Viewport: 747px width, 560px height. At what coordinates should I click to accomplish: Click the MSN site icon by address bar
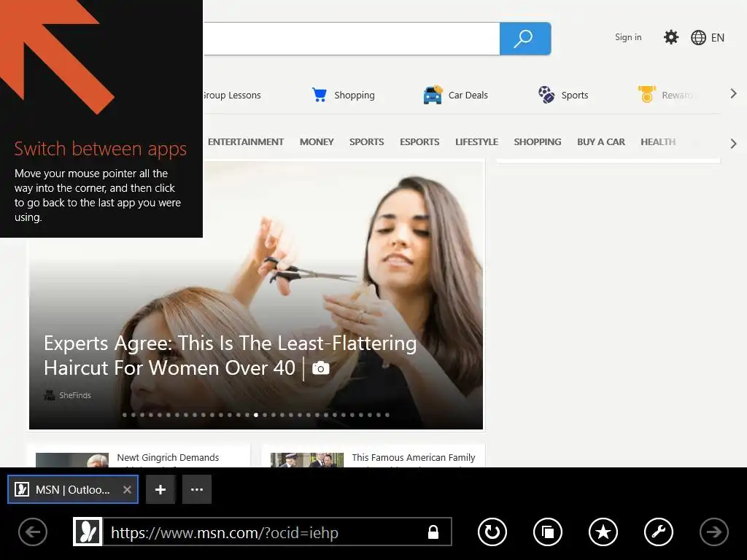pyautogui.click(x=88, y=532)
